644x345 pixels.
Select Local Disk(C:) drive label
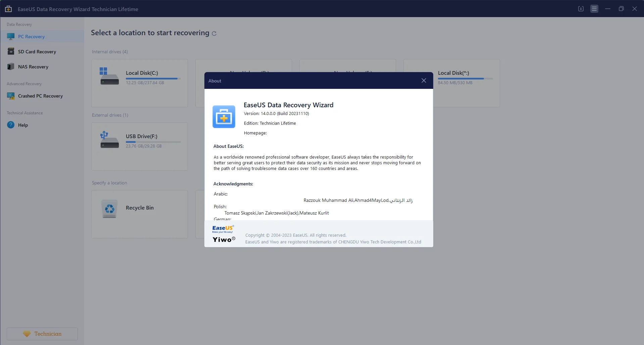(142, 73)
